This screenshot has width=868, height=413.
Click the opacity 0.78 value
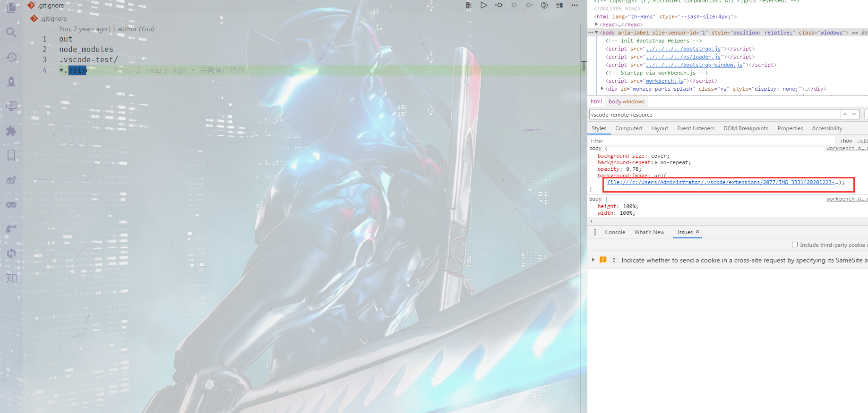[x=632, y=169]
